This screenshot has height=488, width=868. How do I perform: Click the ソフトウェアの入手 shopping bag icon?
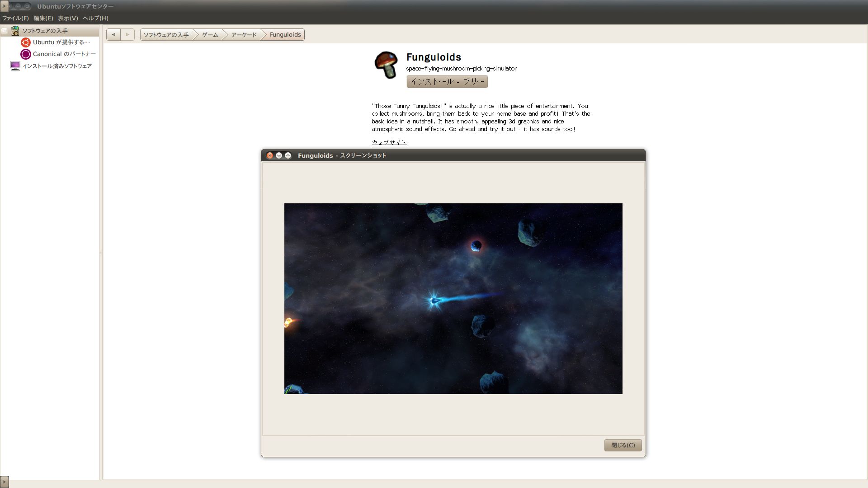15,31
